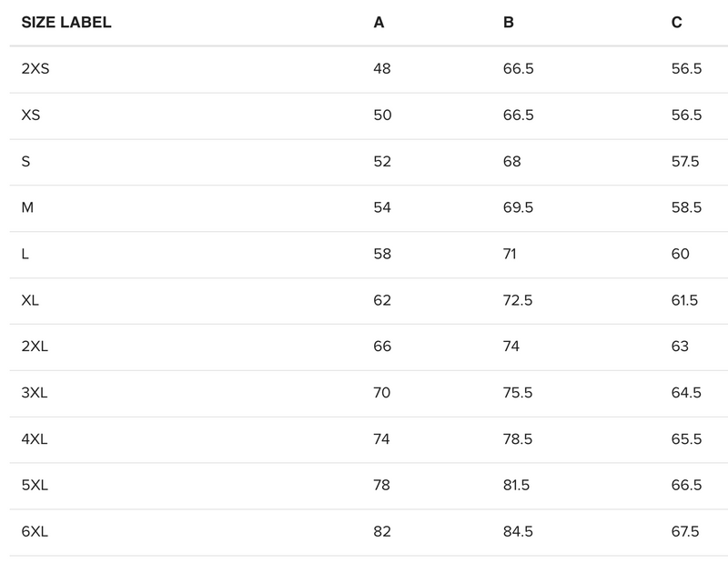
Task: Click the C value 58.5 for size M
Action: 686,208
